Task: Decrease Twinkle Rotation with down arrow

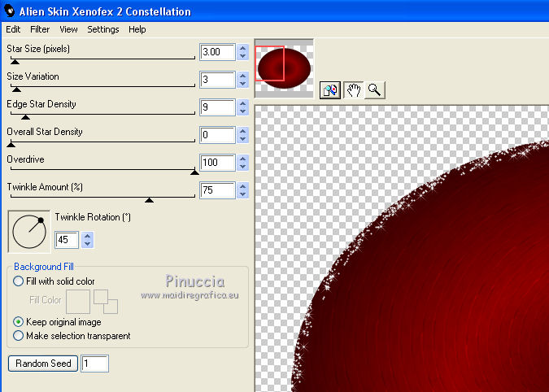Action: tap(88, 244)
